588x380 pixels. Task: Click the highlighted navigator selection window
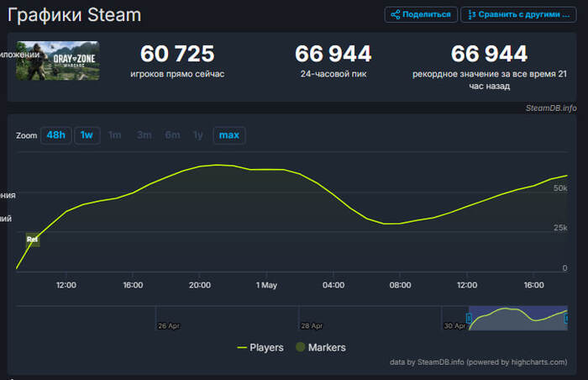(518, 318)
